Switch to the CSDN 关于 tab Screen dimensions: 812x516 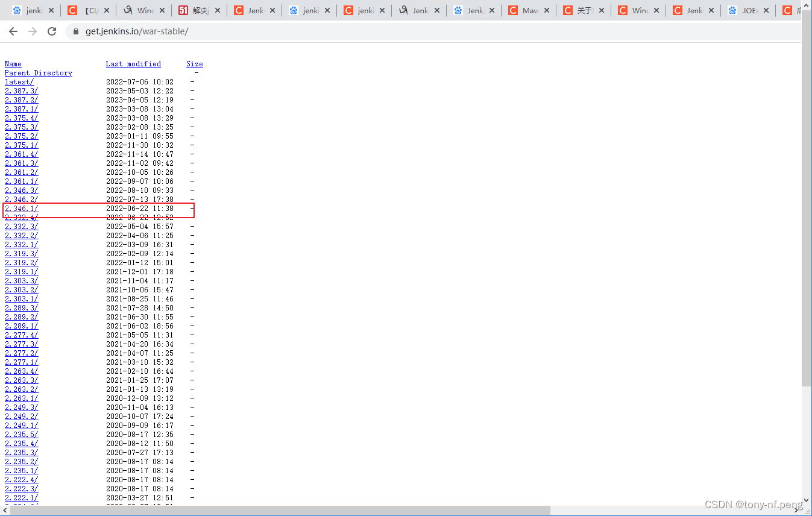pyautogui.click(x=580, y=10)
